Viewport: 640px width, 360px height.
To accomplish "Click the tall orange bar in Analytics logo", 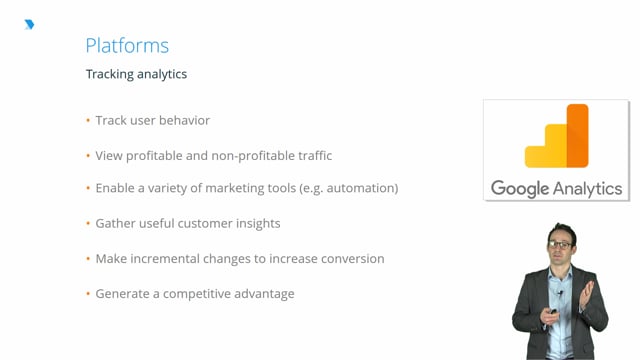I will pos(578,136).
